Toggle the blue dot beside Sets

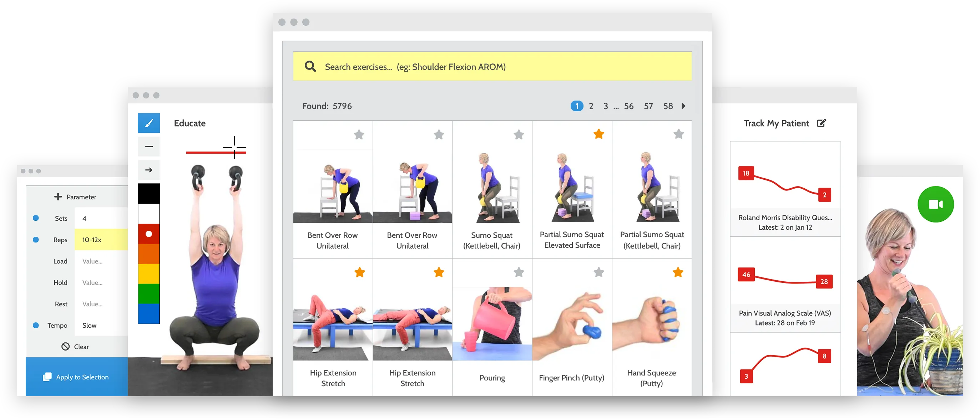36,218
